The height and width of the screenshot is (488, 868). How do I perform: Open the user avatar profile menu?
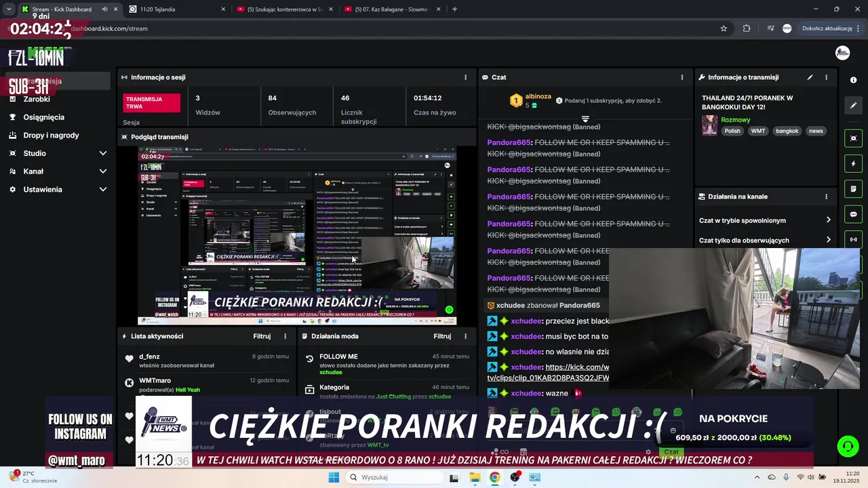[843, 53]
